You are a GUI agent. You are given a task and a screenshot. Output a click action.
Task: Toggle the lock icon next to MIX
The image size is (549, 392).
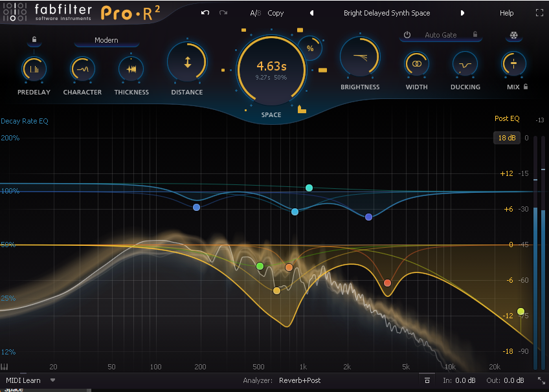click(524, 85)
